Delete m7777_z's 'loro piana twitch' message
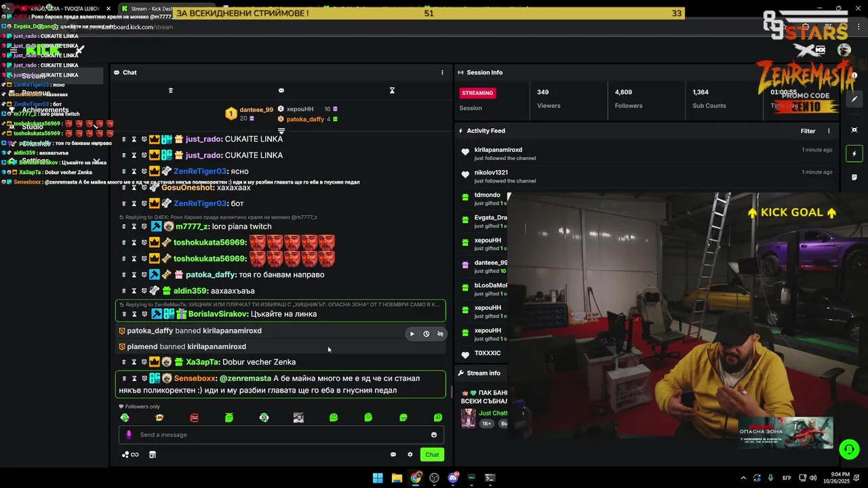 pyautogui.click(x=123, y=226)
